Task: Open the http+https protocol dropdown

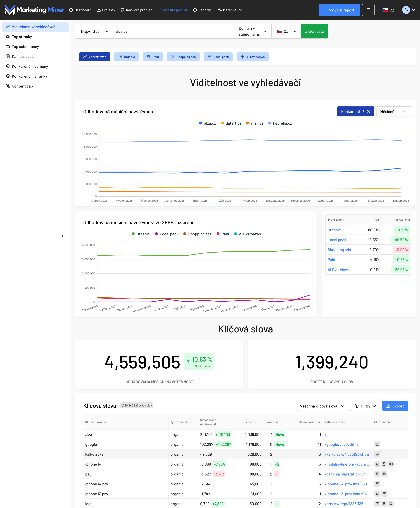Action: point(94,31)
